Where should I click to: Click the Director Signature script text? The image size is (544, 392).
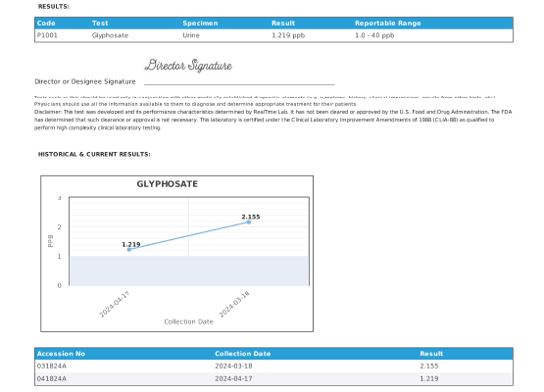(188, 66)
